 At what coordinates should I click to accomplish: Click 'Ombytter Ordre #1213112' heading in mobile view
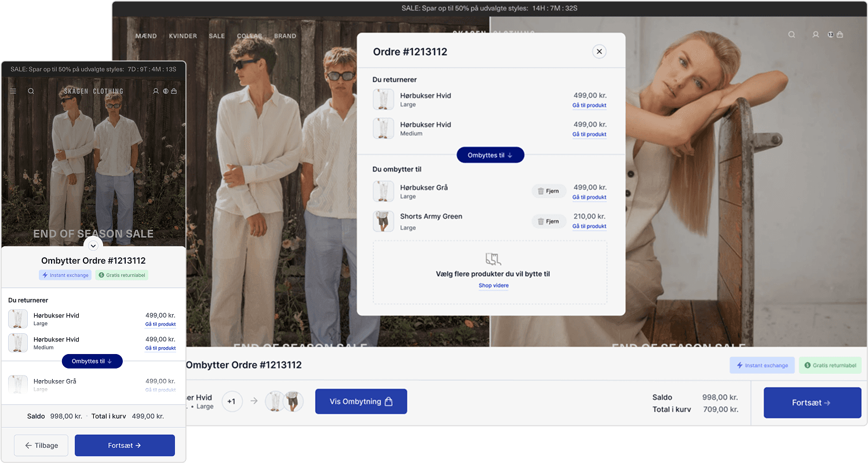tap(93, 261)
